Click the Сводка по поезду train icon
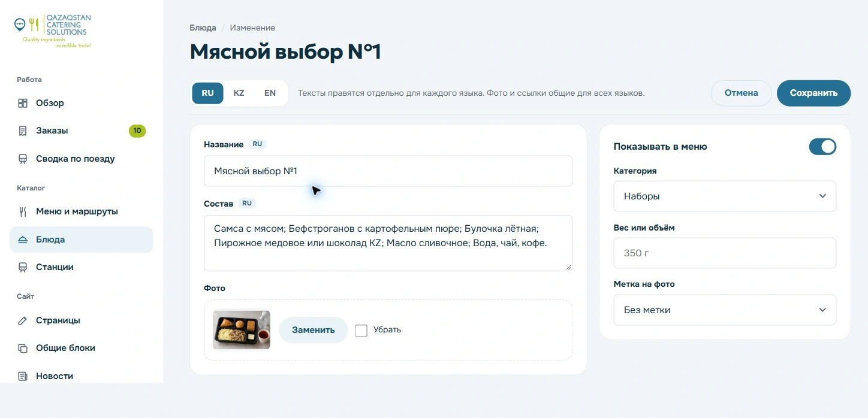868x418 pixels. tap(23, 159)
